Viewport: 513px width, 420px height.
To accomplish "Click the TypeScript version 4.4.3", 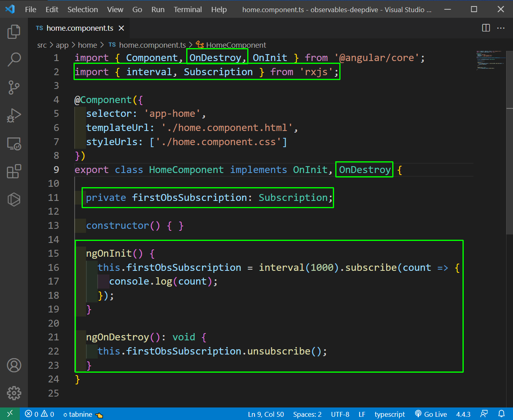I will coord(463,414).
